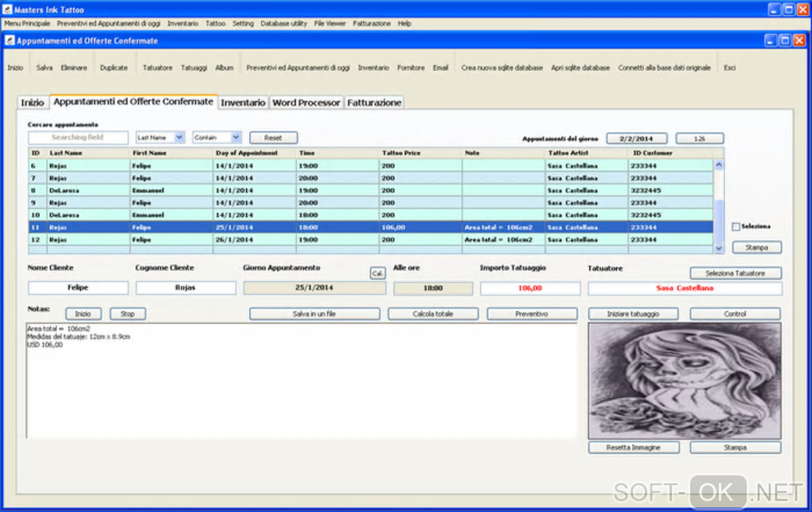Open the Cal. calendar button
This screenshot has height=512, width=812.
click(377, 273)
